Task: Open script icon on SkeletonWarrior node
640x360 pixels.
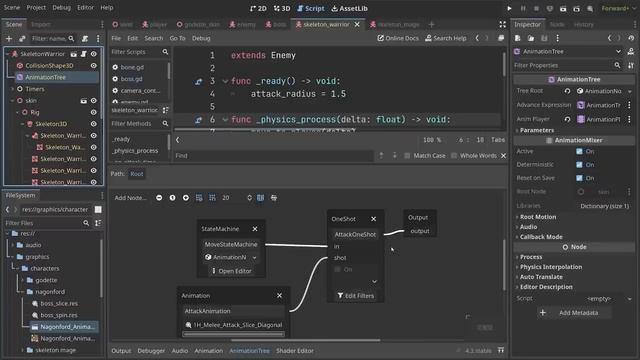Action: 84,54
